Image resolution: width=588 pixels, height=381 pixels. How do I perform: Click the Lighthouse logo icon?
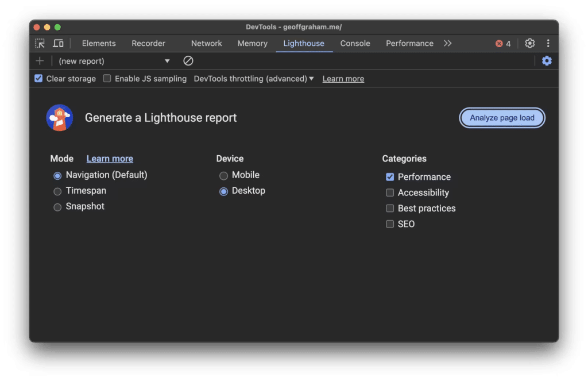coord(60,118)
